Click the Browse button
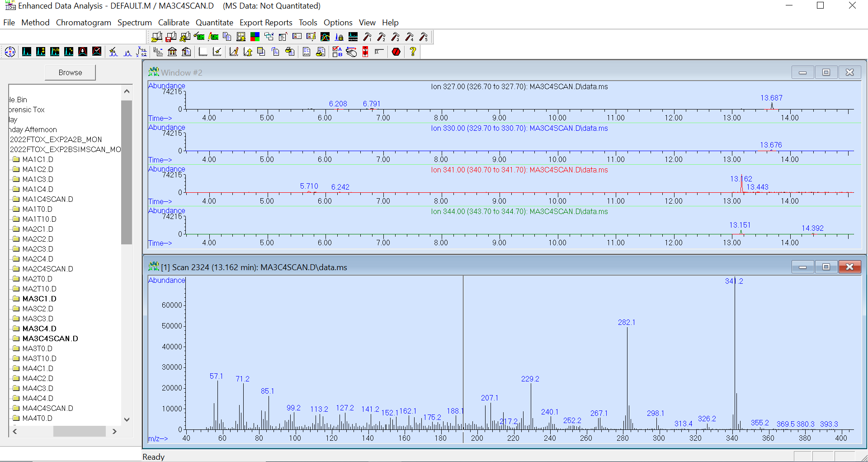Image resolution: width=868 pixels, height=462 pixels. (70, 72)
